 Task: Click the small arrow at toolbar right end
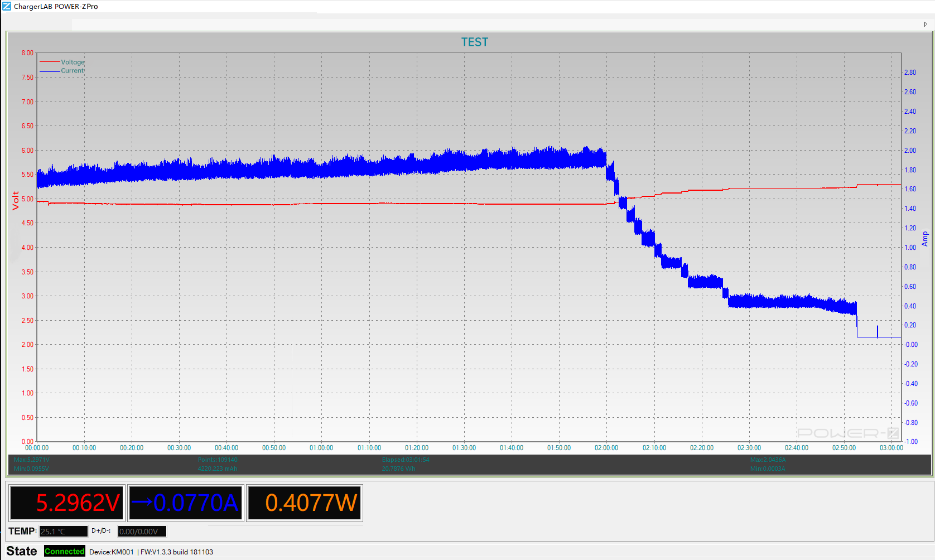click(926, 25)
